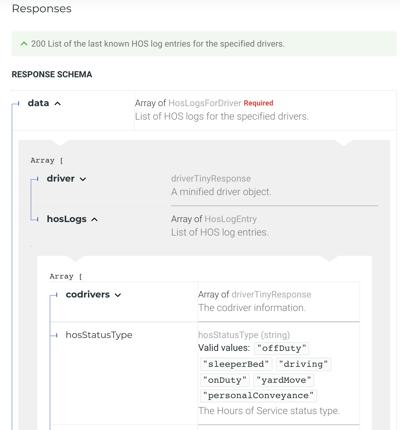
Task: Expand the driver property chevron
Action: pos(83,179)
